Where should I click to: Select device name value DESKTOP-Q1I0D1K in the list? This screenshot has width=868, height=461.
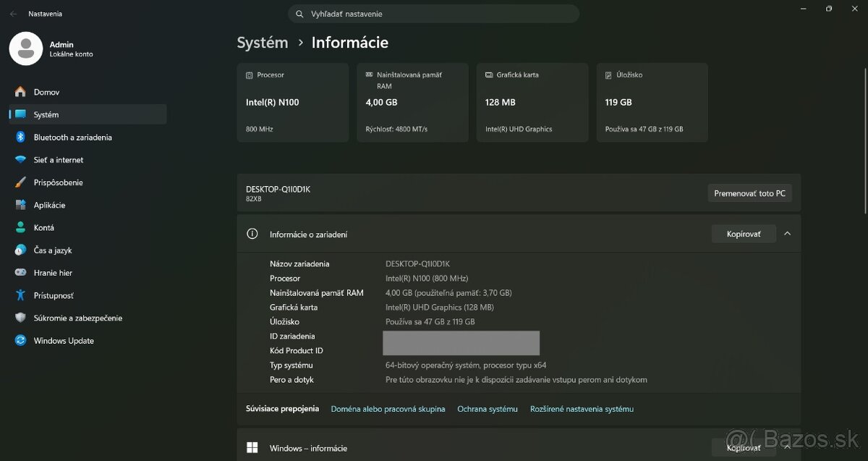(x=417, y=264)
